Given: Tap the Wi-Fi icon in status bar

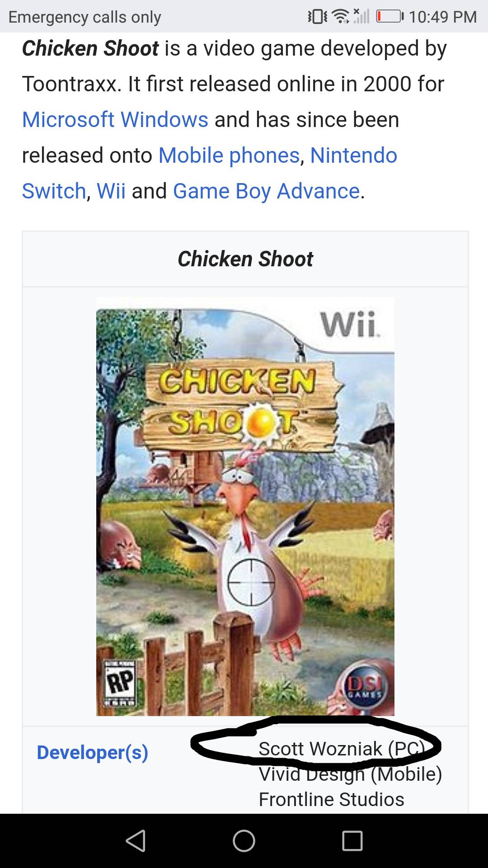Looking at the screenshot, I should [341, 17].
